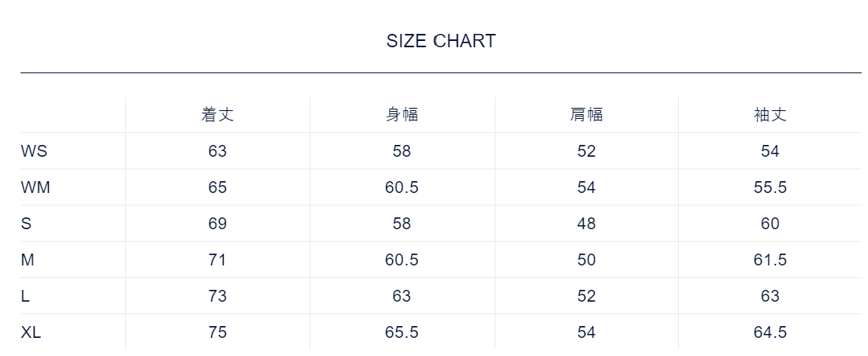Click the WS 着丈 value 63
This screenshot has height=356, width=868.
point(217,151)
